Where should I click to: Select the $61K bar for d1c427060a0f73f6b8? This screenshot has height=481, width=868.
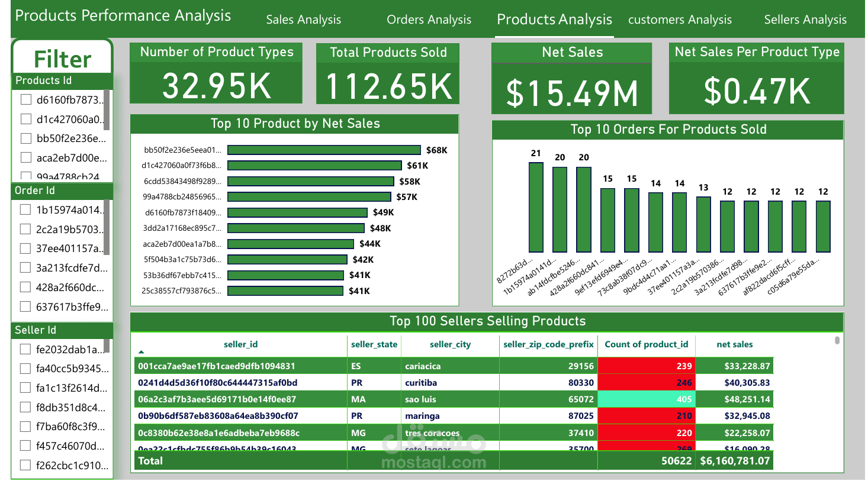(314, 166)
